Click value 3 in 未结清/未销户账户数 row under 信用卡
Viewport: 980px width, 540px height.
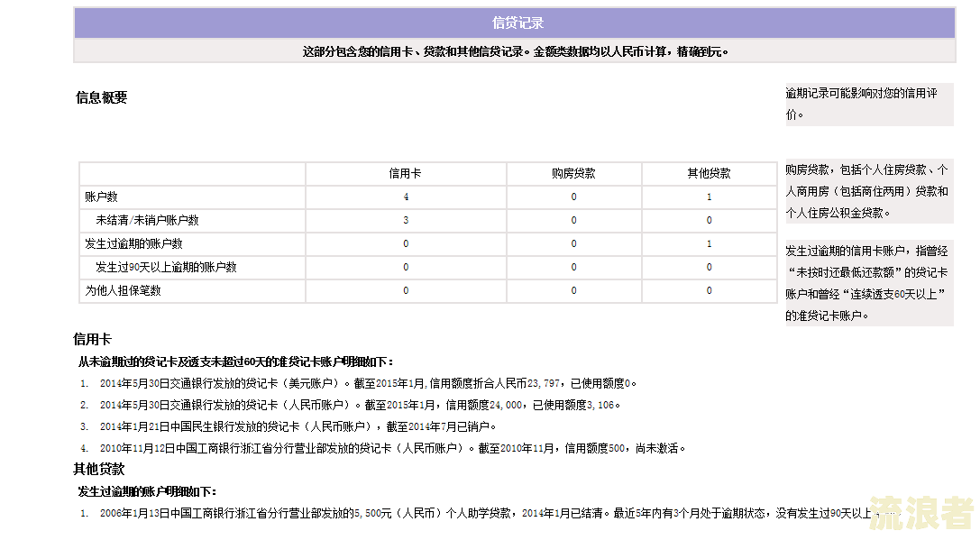pos(406,220)
